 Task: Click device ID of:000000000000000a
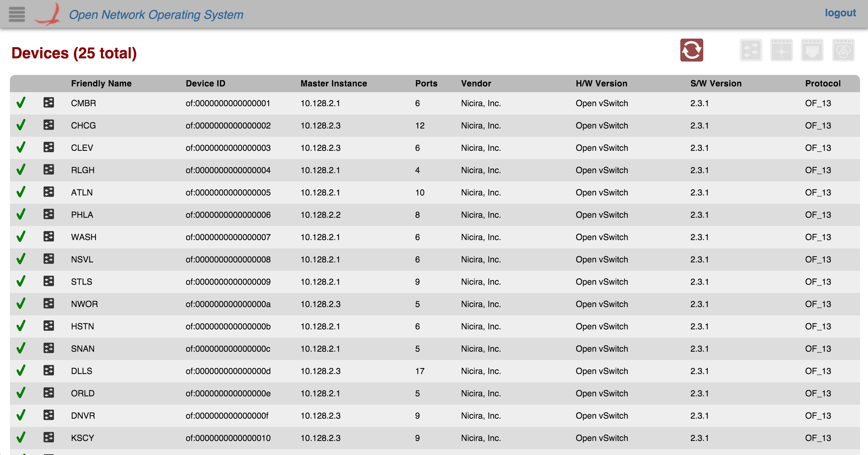pos(228,304)
